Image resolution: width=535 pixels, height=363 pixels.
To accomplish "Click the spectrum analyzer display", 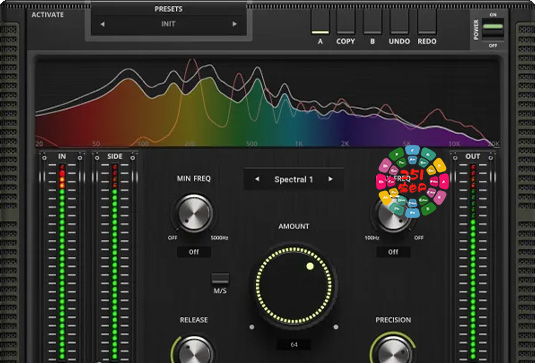I will [x=268, y=103].
